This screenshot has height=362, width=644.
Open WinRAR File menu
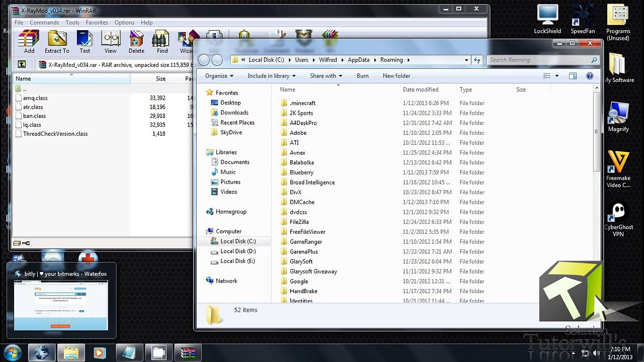[19, 23]
